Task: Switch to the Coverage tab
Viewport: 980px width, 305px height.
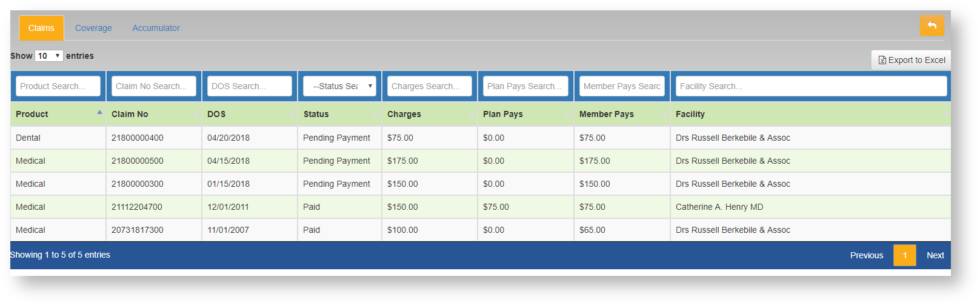Action: (93, 28)
